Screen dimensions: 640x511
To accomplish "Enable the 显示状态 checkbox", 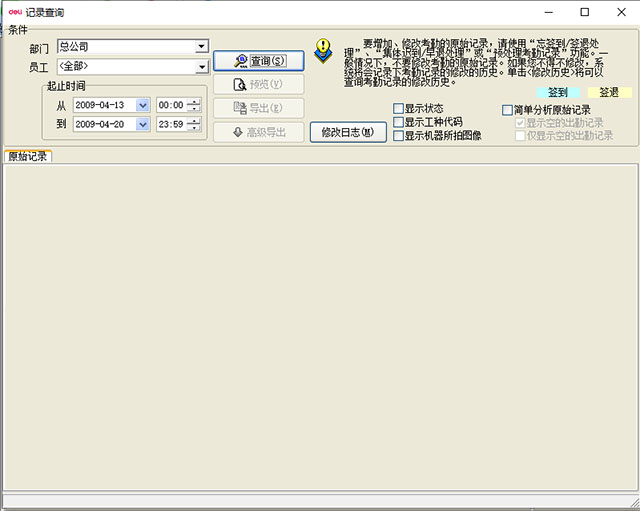I will 399,109.
